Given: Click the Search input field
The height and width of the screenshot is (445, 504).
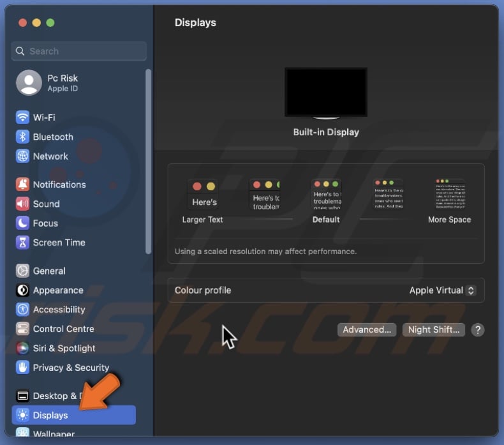Looking at the screenshot, I should pos(79,51).
